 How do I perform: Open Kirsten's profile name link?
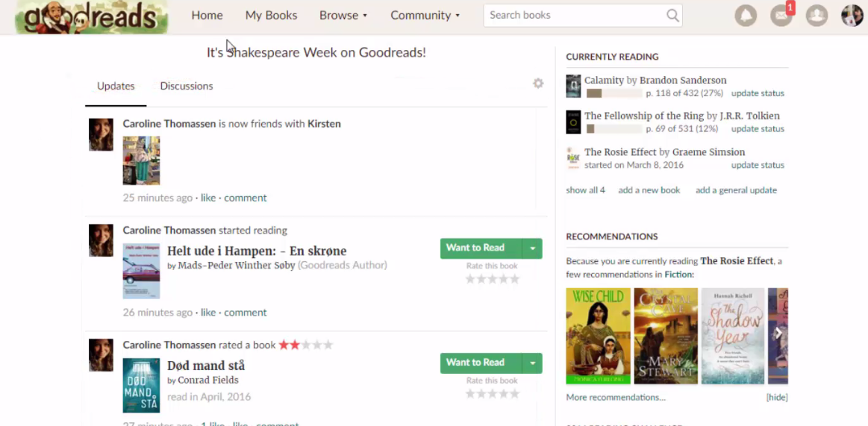click(324, 124)
